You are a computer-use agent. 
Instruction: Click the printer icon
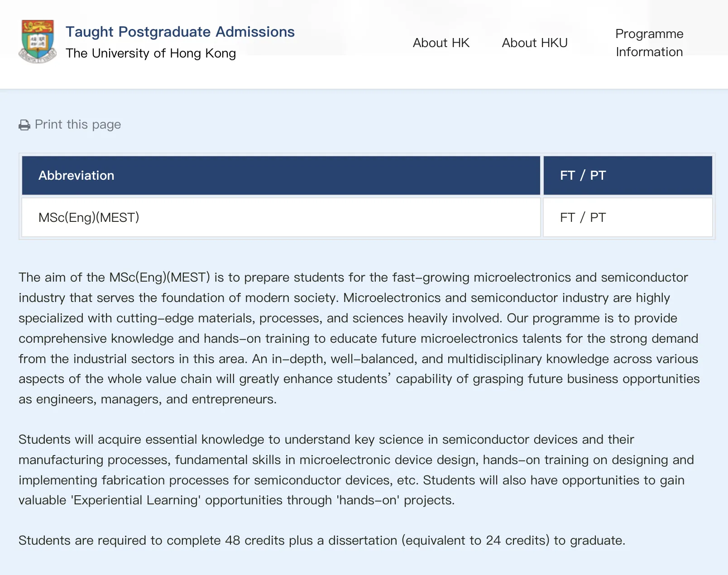[24, 125]
